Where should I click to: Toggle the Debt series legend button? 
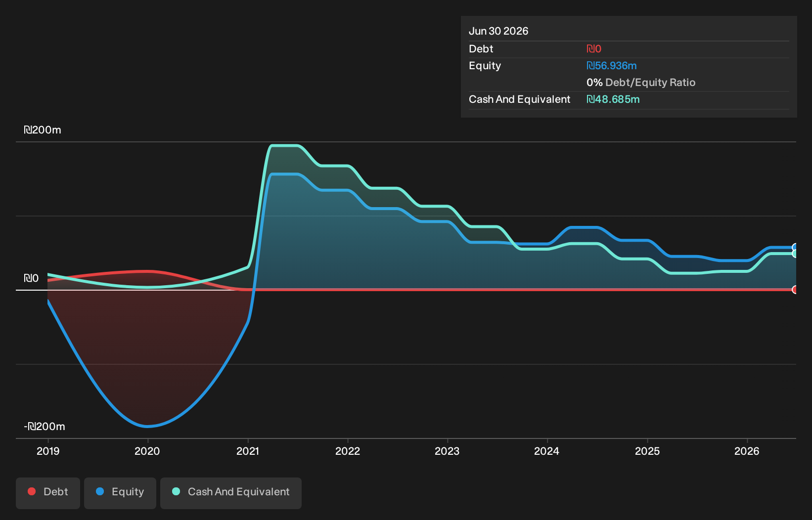click(48, 493)
